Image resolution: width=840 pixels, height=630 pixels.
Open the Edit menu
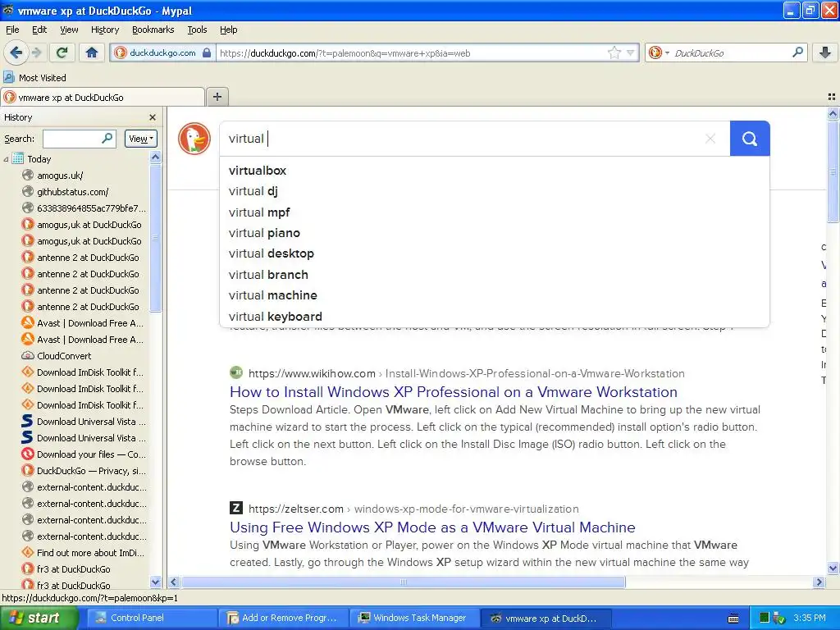pos(39,30)
